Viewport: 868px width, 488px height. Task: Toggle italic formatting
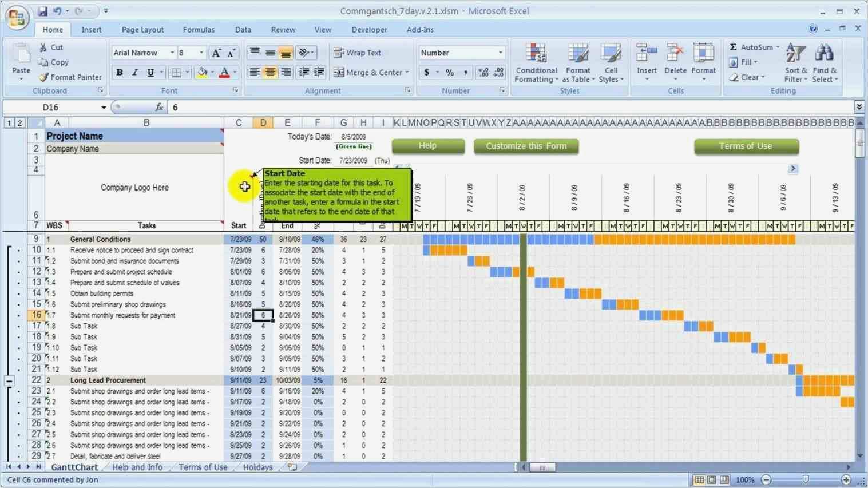click(134, 72)
